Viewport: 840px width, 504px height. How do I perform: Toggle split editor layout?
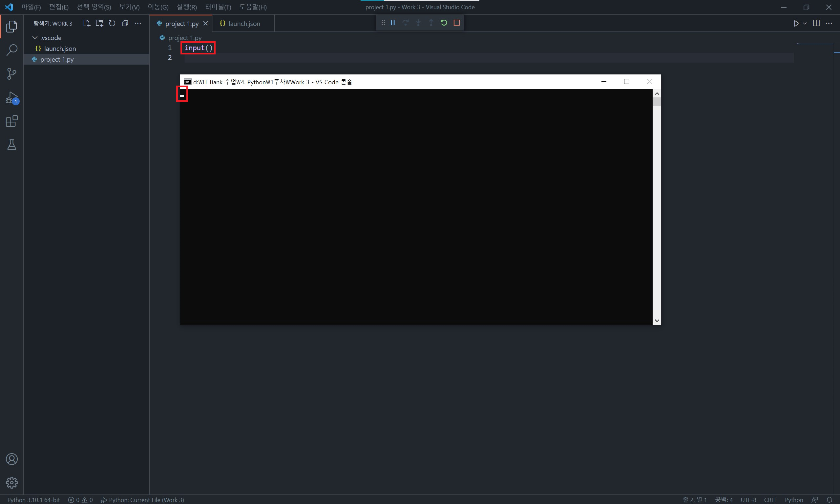816,23
